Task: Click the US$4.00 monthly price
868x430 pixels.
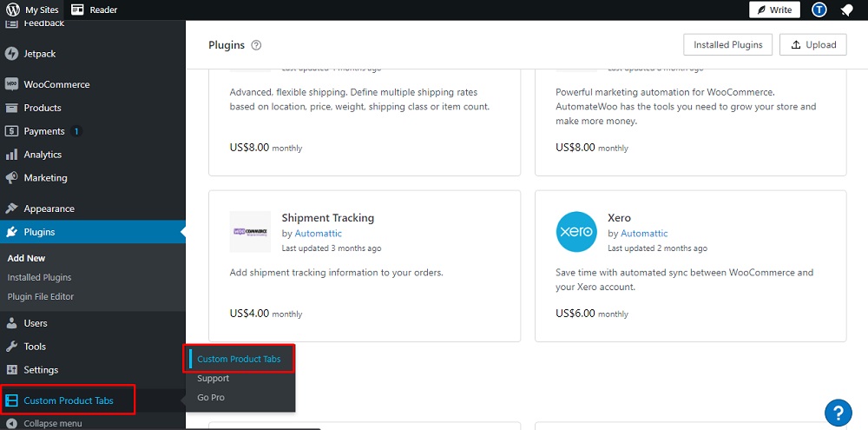Action: pyautogui.click(x=266, y=313)
